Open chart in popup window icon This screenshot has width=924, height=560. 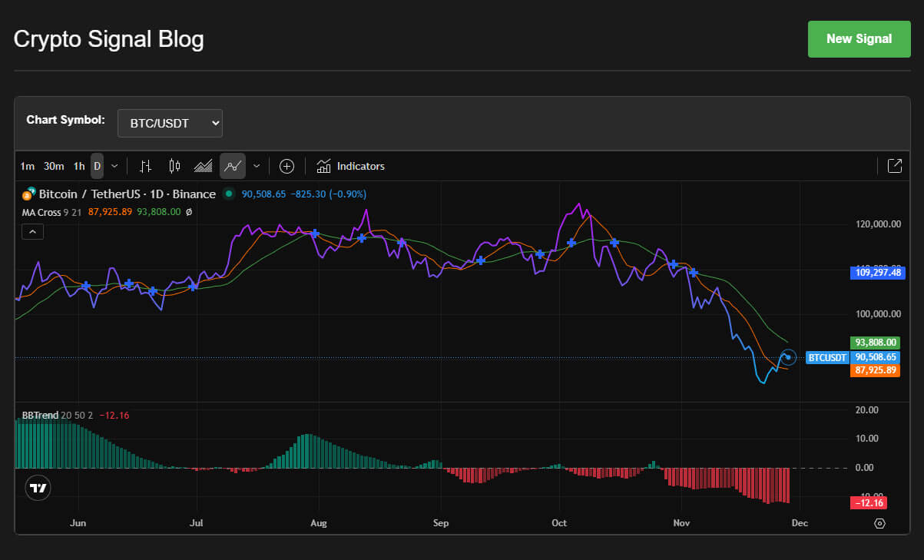point(895,166)
